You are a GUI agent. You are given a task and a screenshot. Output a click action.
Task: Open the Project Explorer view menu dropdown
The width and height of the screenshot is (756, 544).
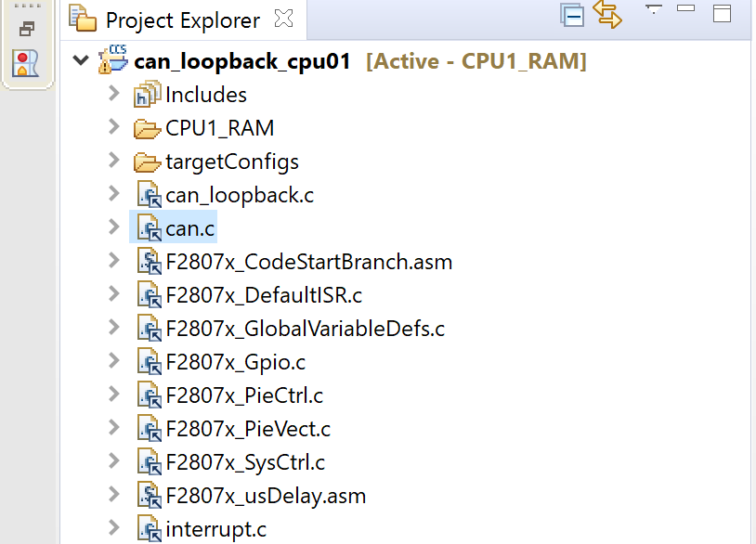(x=652, y=13)
